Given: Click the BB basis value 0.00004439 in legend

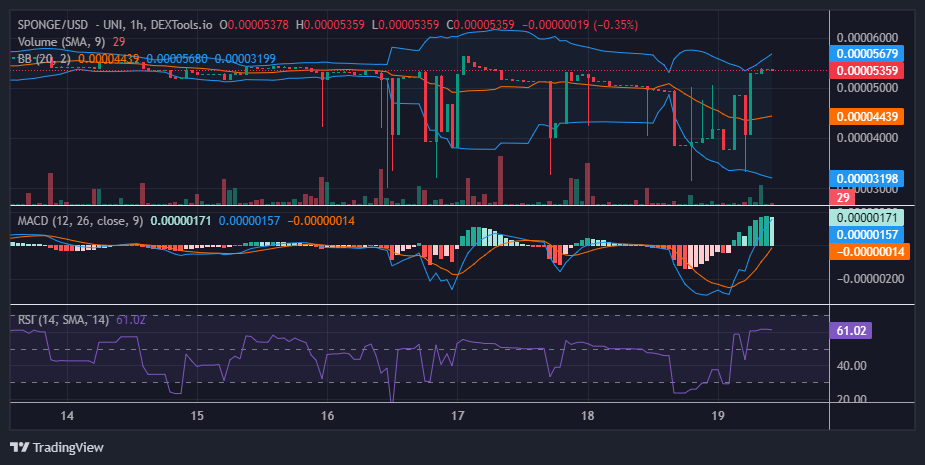Looking at the screenshot, I should coord(109,59).
